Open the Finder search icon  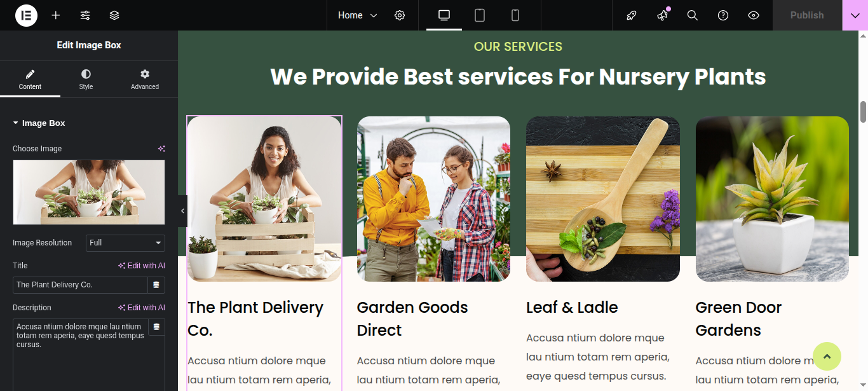693,15
